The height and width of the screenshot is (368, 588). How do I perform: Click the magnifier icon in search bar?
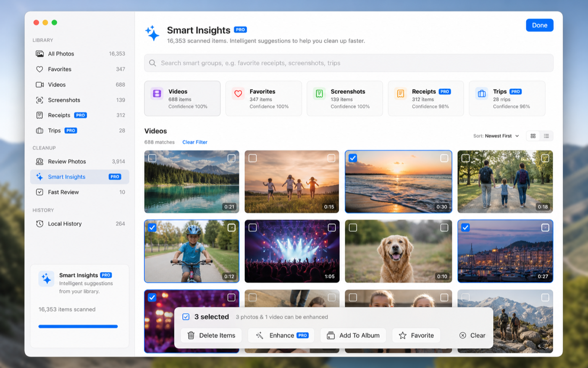152,63
